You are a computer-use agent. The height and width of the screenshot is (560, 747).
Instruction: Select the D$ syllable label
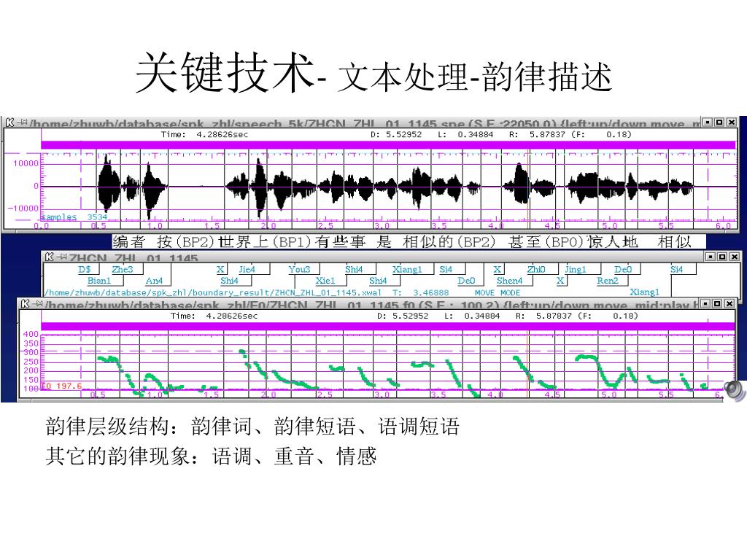pos(85,269)
